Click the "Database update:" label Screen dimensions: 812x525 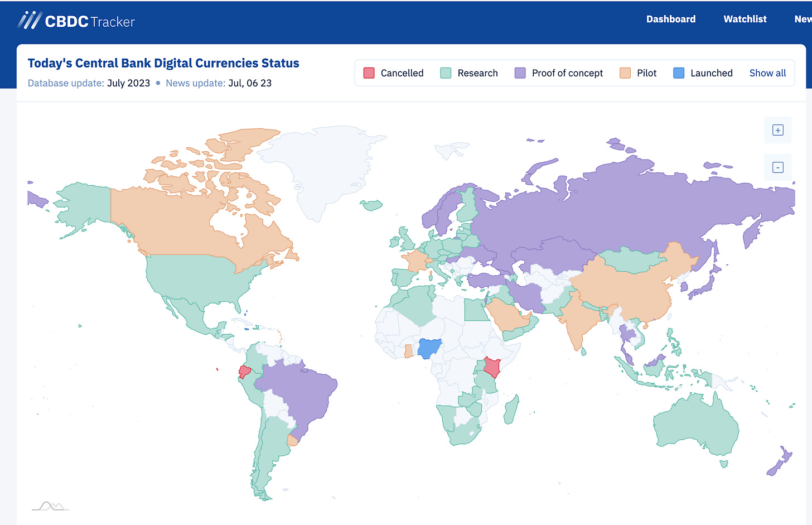click(x=66, y=83)
